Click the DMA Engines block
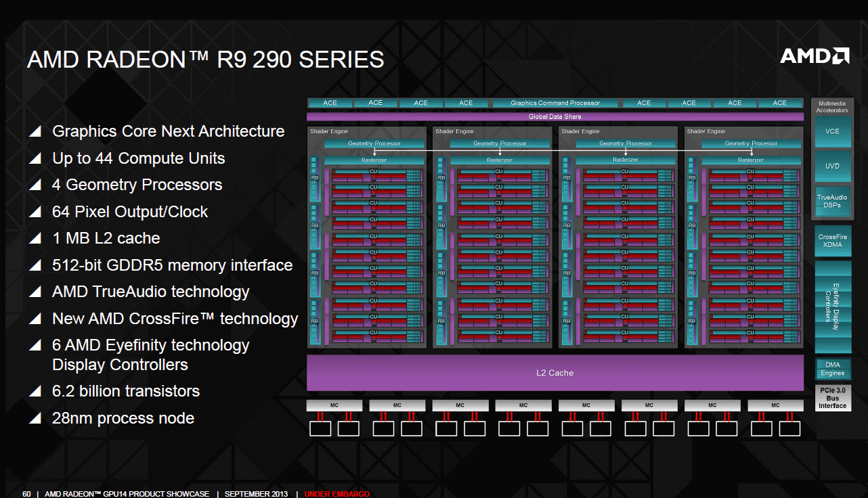 pos(832,369)
